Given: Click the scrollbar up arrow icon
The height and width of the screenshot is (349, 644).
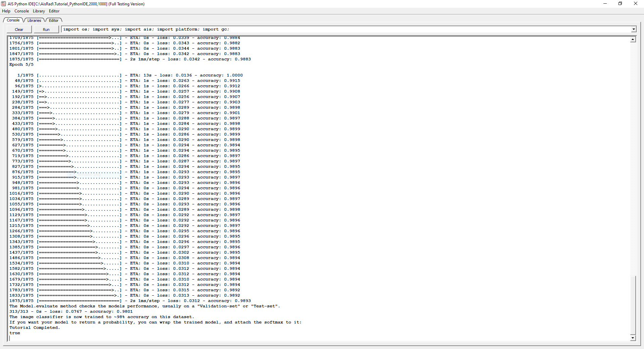Looking at the screenshot, I should (633, 39).
